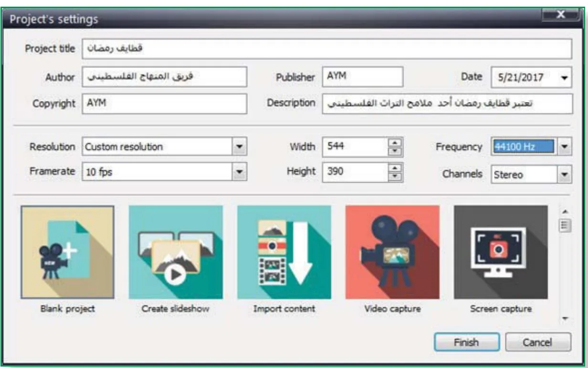Click the Copyright text field

point(165,103)
